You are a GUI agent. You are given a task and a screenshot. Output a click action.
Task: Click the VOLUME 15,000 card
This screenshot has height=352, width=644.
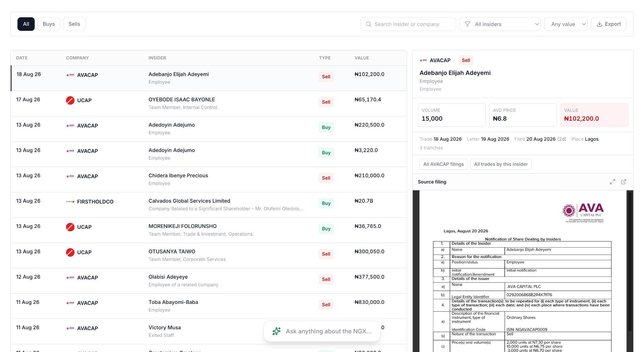pyautogui.click(x=452, y=115)
